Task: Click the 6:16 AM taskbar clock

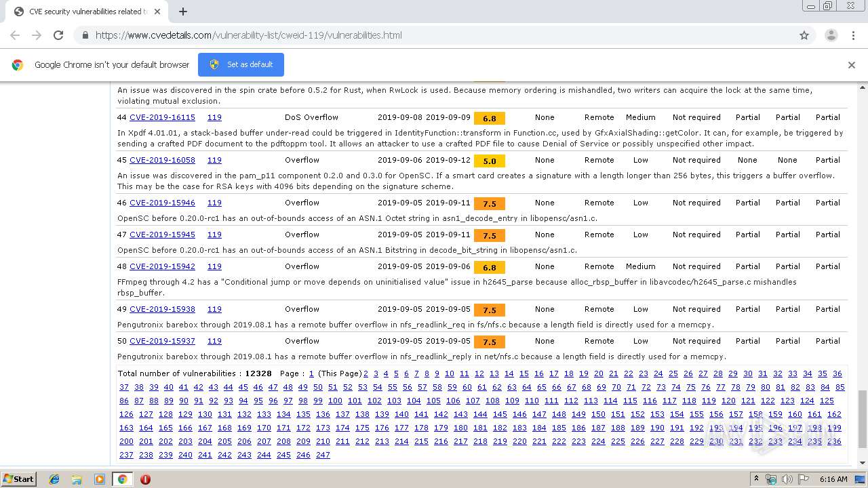Action: coord(833,479)
